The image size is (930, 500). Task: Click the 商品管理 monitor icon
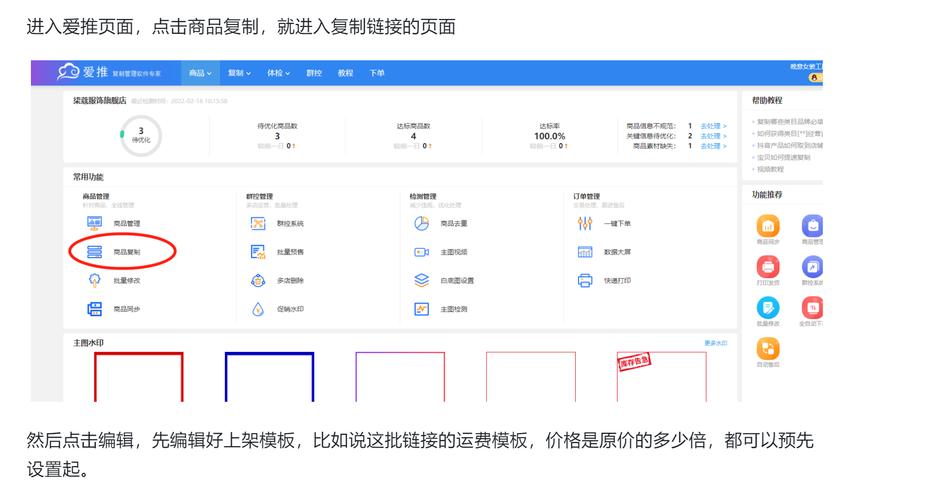pos(94,223)
